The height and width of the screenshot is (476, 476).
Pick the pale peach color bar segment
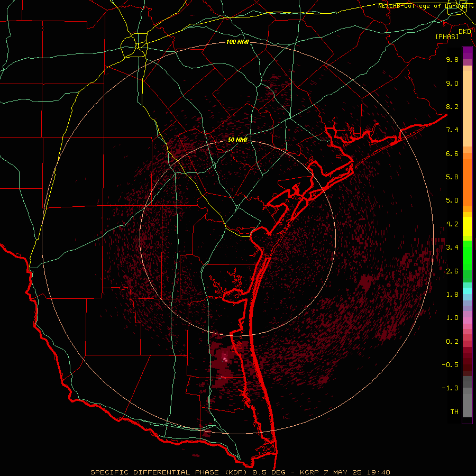coord(467,108)
